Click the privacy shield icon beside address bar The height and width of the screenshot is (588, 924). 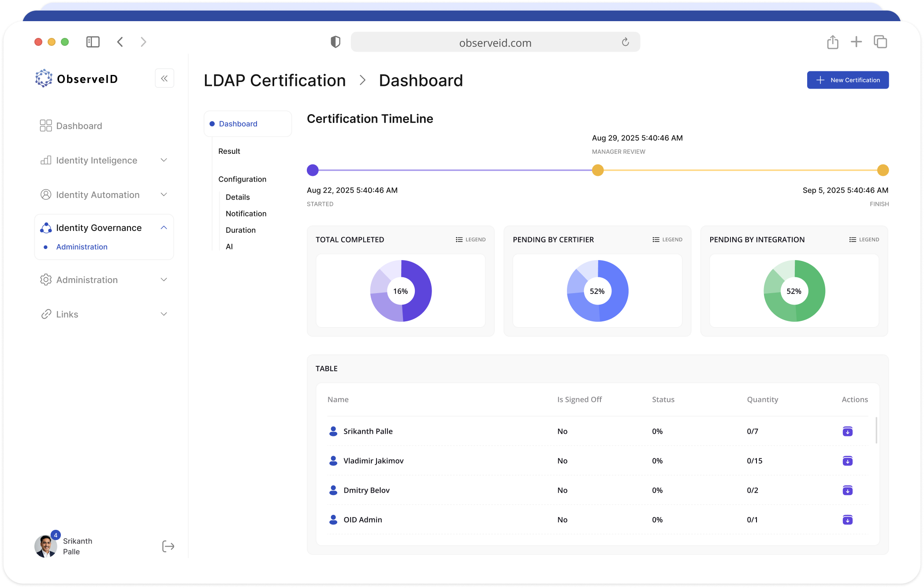pos(335,42)
